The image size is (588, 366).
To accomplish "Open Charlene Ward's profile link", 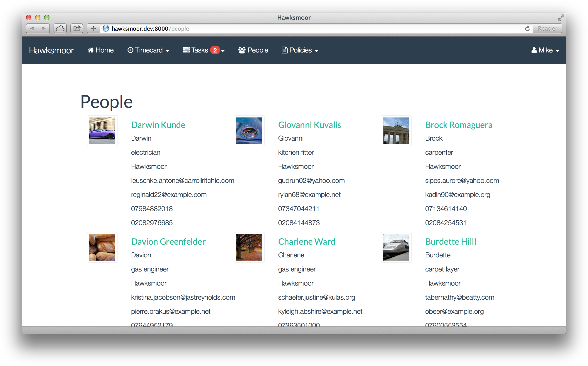I will pyautogui.click(x=307, y=242).
